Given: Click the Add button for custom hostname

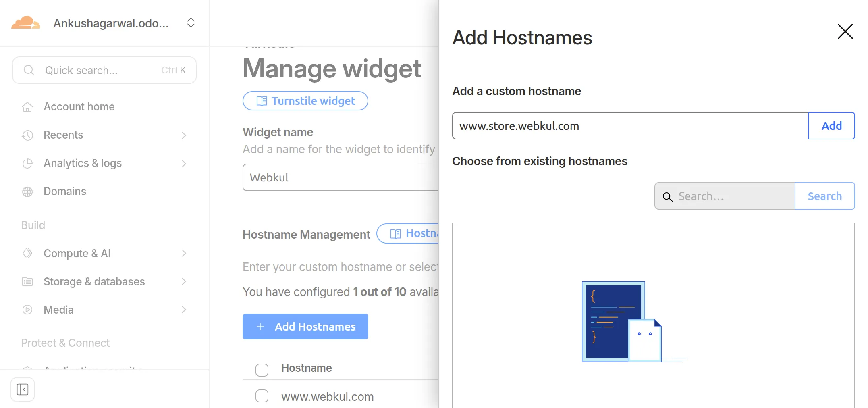Looking at the screenshot, I should click(x=831, y=126).
